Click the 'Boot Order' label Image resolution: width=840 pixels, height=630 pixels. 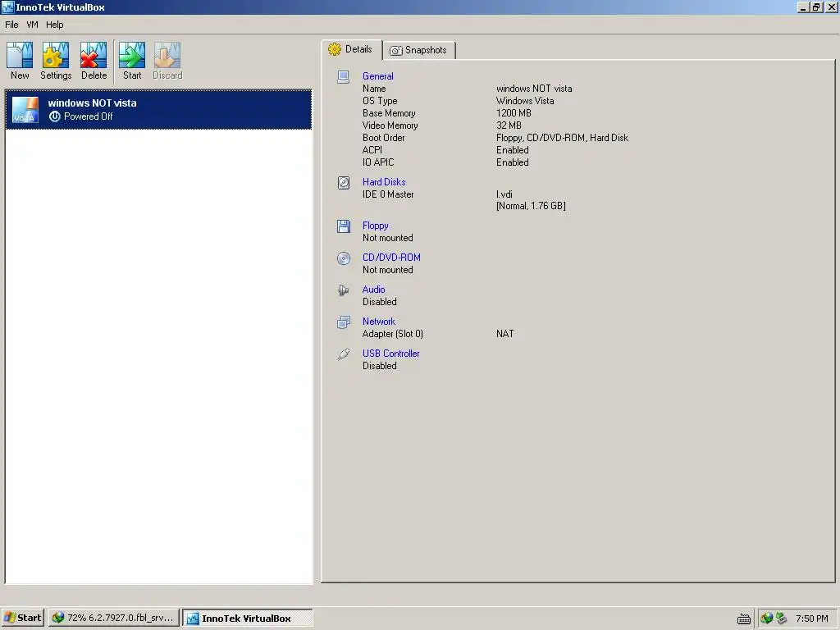click(384, 138)
